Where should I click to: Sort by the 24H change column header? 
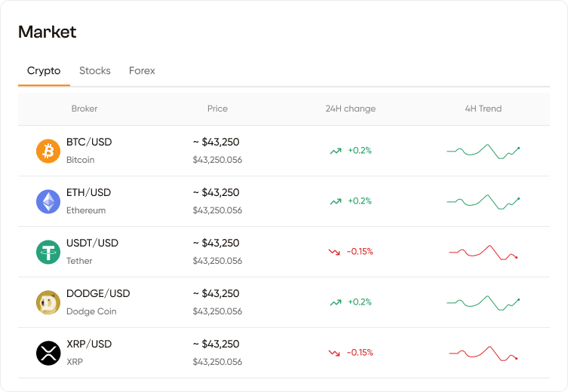pos(350,109)
